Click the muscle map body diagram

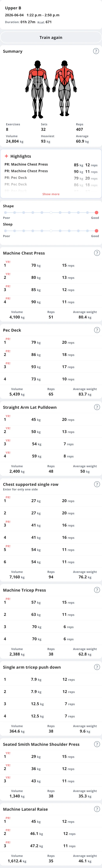51,89
